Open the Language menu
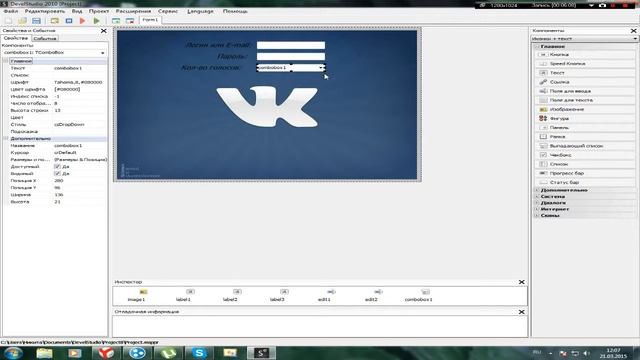Image resolution: width=640 pixels, height=360 pixels. pos(200,11)
